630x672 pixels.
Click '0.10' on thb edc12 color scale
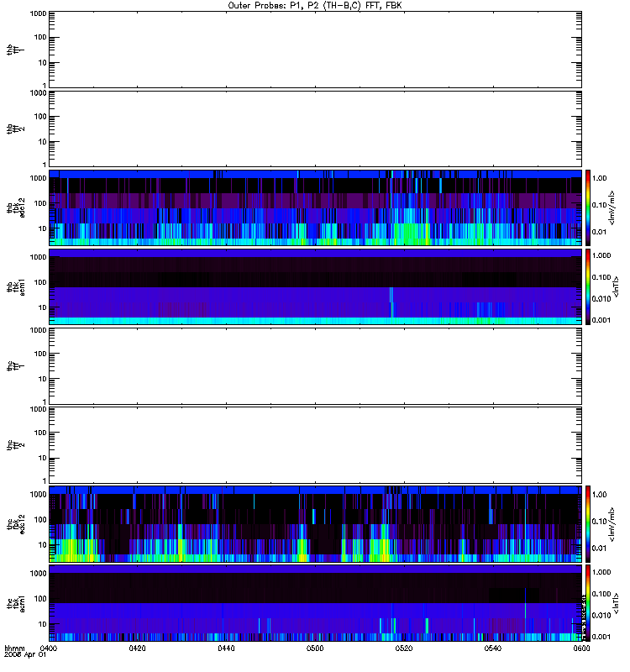tap(599, 205)
